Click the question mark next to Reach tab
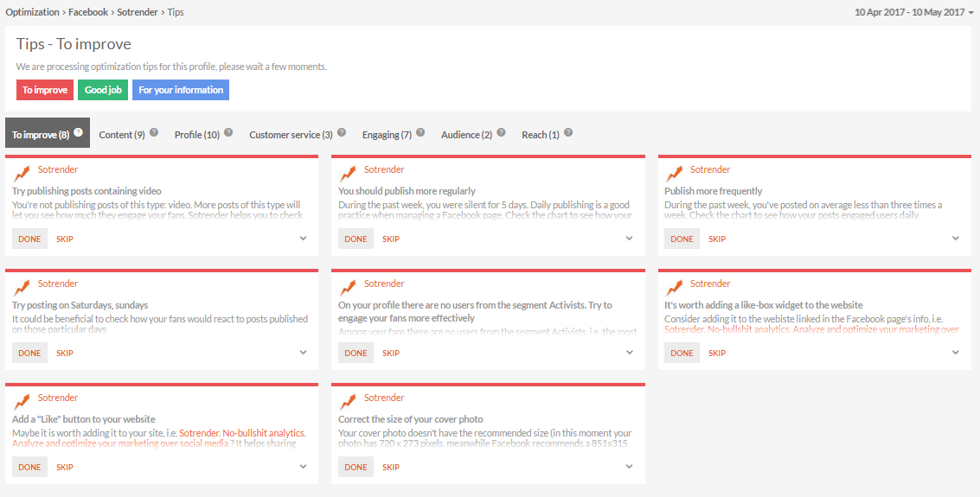 [568, 133]
